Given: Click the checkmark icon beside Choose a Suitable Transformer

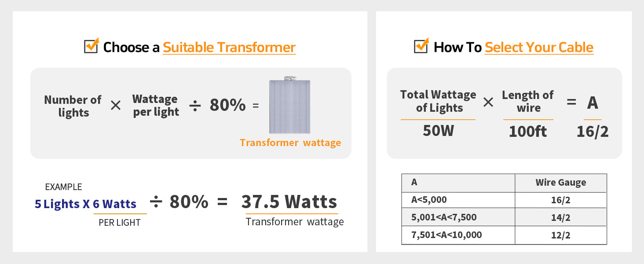Looking at the screenshot, I should click(91, 46).
